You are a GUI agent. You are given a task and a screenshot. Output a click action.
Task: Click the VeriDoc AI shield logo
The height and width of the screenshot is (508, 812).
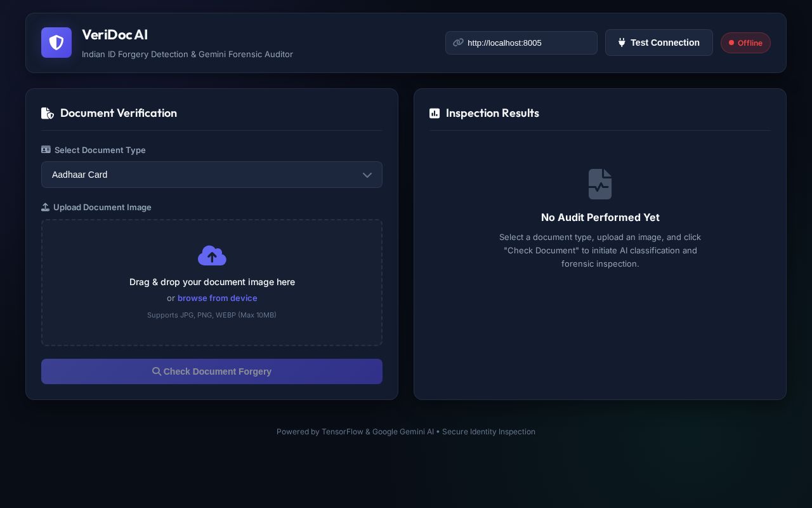click(56, 43)
